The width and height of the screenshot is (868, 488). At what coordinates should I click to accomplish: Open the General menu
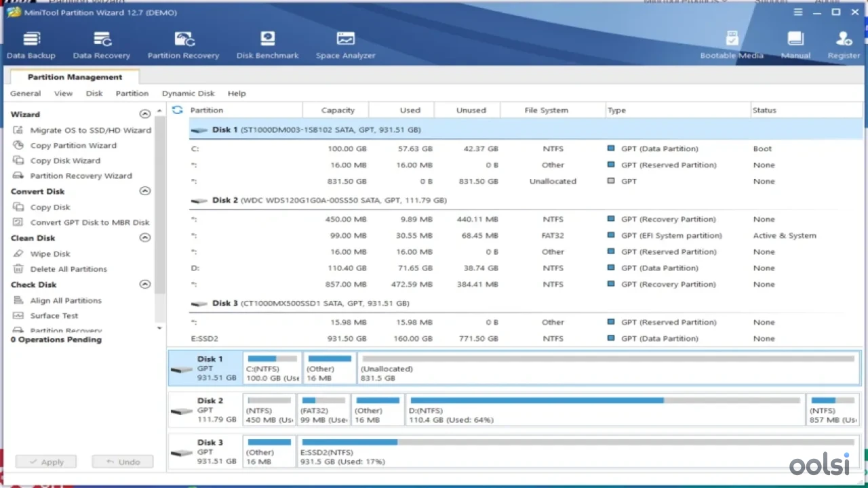click(x=26, y=94)
